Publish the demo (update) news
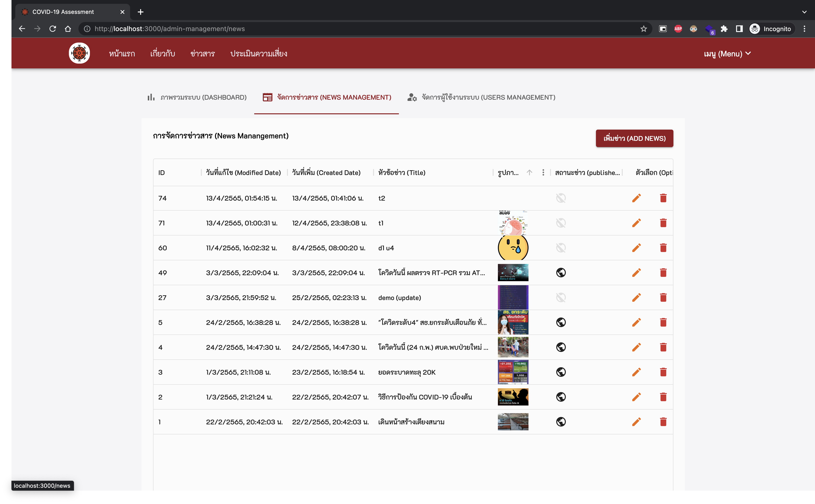This screenshot has width=815, height=504. click(x=561, y=297)
